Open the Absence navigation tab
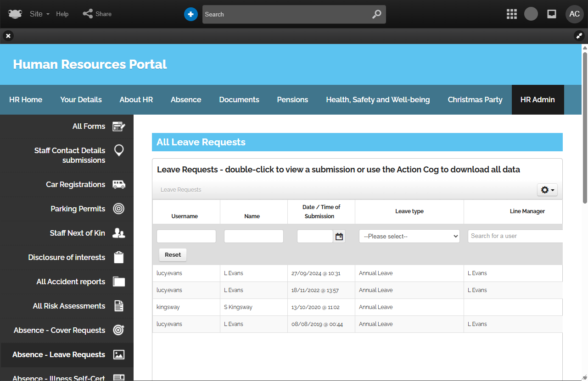The width and height of the screenshot is (588, 381). 186,99
